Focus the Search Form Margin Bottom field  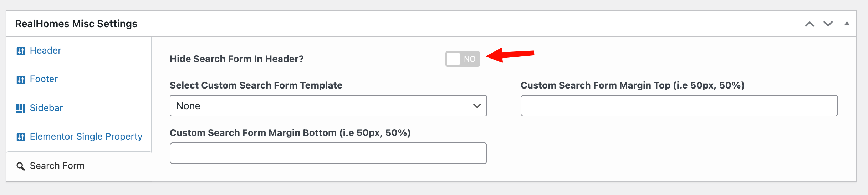point(328,153)
